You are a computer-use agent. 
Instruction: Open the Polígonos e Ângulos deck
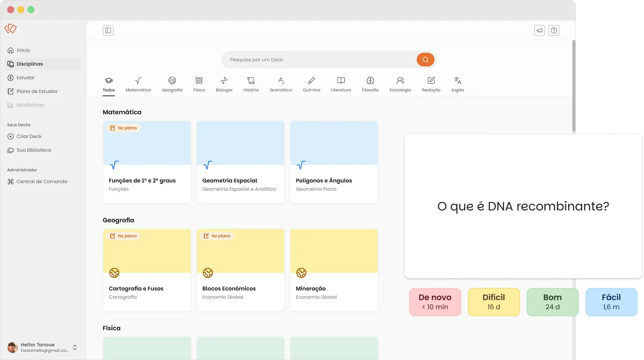pyautogui.click(x=334, y=162)
